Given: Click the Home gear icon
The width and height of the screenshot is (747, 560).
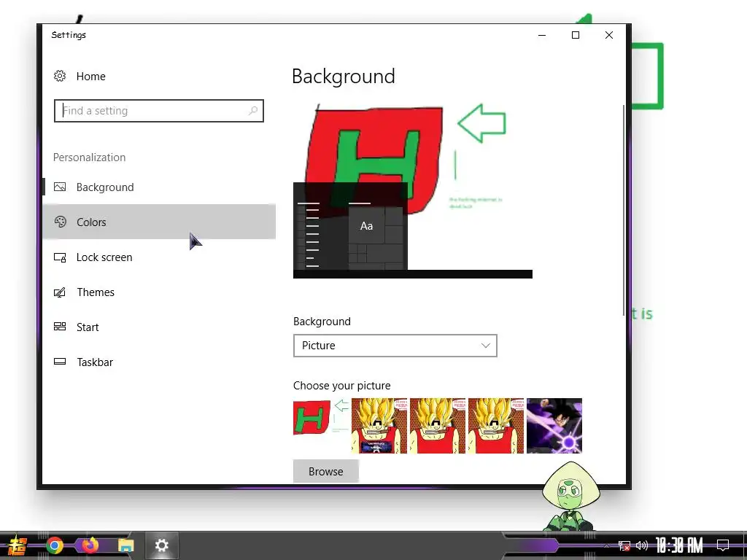Looking at the screenshot, I should pyautogui.click(x=60, y=76).
